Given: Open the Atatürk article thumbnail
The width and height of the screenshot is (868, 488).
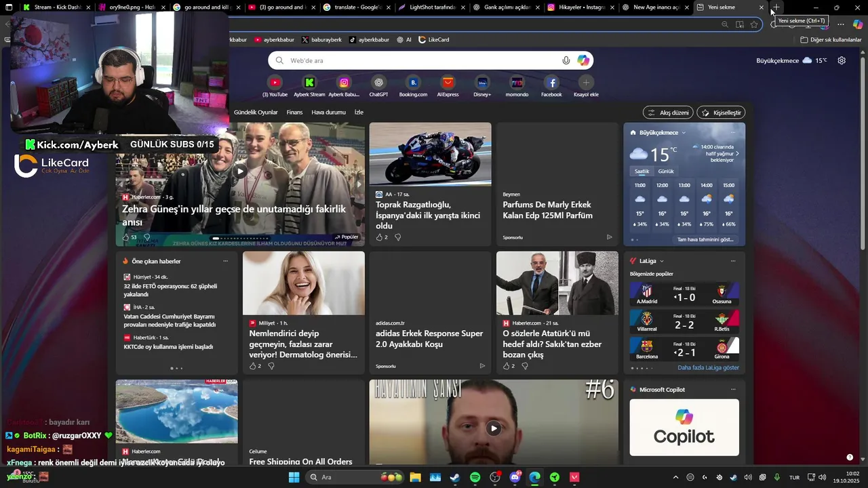Looking at the screenshot, I should coord(557,283).
